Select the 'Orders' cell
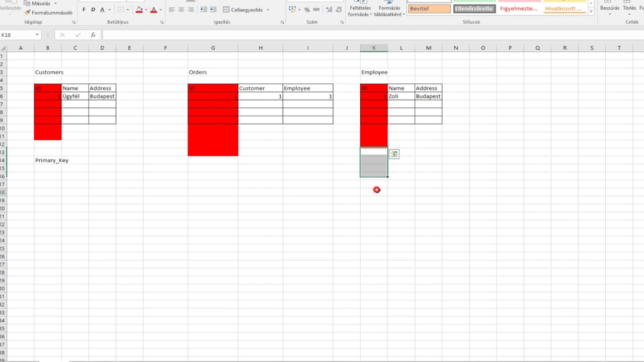This screenshot has height=362, width=644. pos(213,72)
